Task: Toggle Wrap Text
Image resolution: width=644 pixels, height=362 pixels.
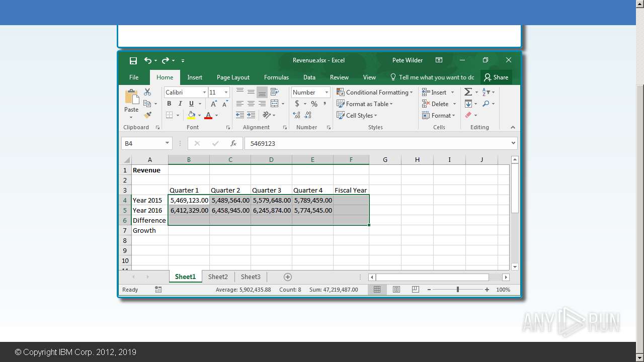Action: click(275, 92)
